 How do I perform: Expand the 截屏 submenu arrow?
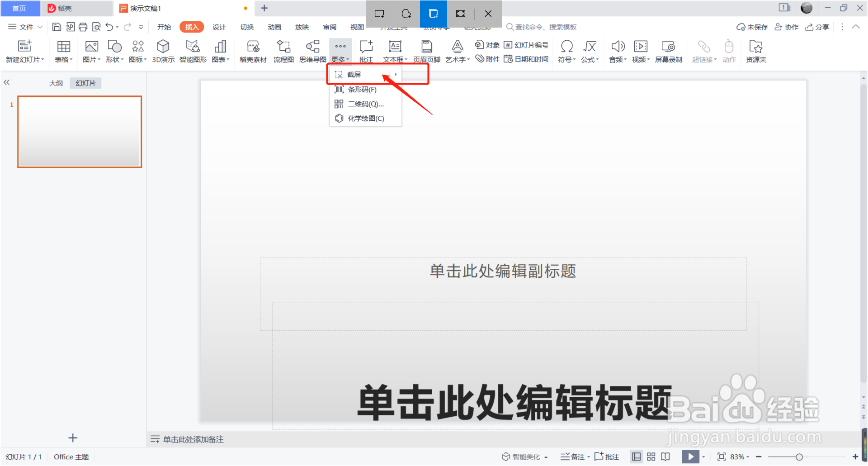(396, 74)
